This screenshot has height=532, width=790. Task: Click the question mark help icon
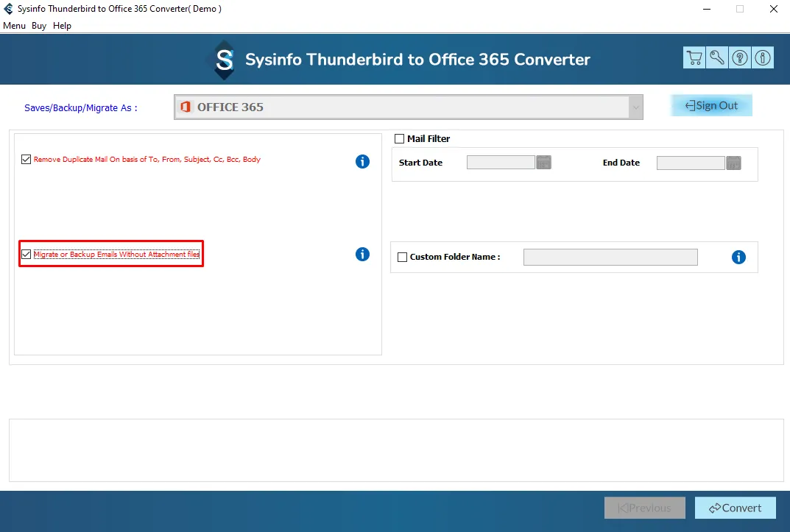(740, 58)
